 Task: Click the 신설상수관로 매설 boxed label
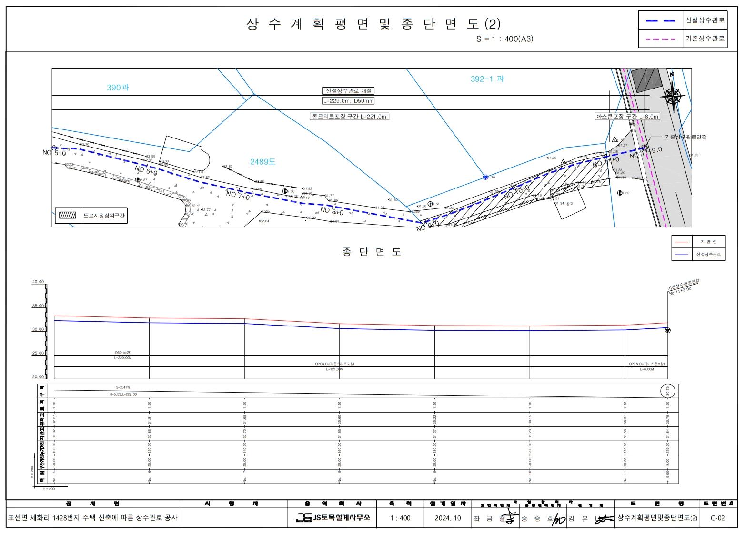tap(348, 91)
